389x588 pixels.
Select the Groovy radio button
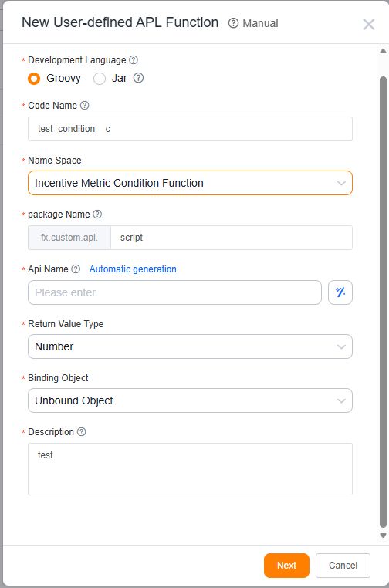[x=34, y=79]
